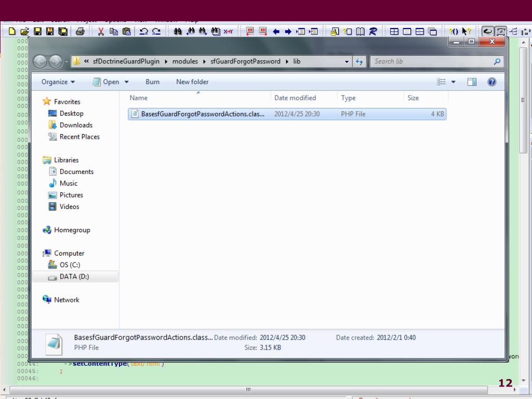Open the Explorer help icon

(x=492, y=82)
